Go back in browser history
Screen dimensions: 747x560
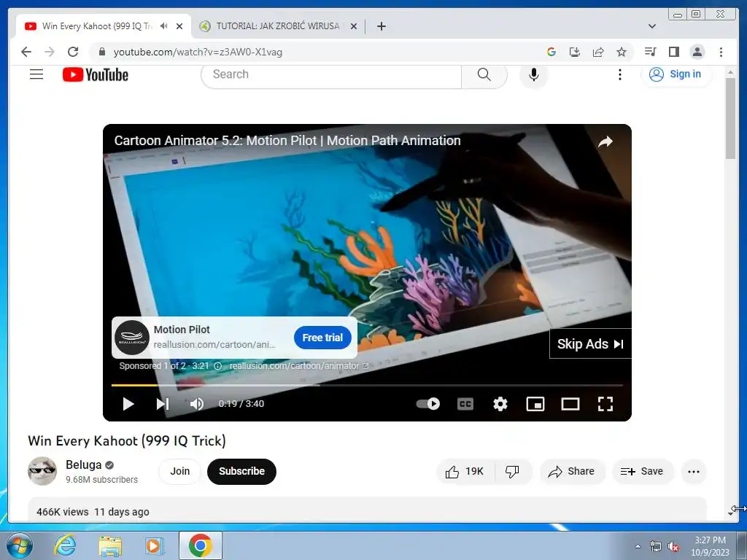[26, 52]
